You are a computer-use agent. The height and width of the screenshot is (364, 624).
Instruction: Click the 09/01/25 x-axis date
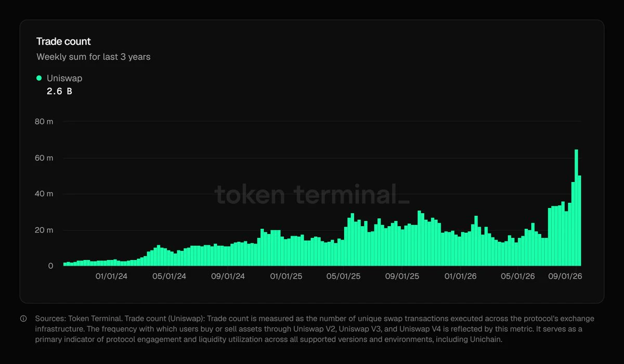pos(402,277)
